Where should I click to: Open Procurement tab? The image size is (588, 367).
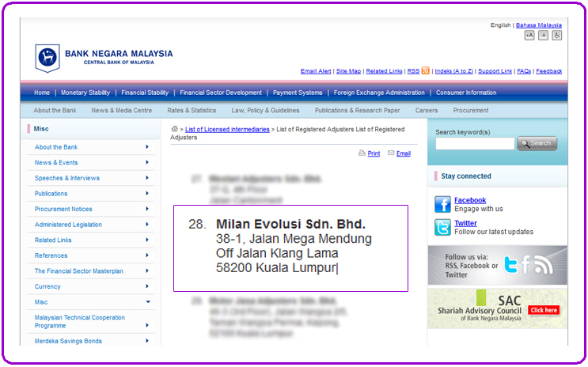(x=471, y=110)
